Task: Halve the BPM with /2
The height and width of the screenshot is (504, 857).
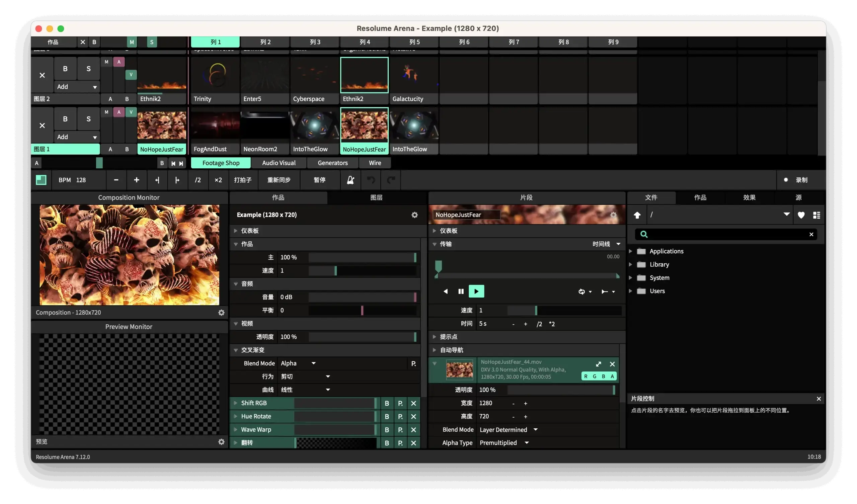Action: [198, 180]
